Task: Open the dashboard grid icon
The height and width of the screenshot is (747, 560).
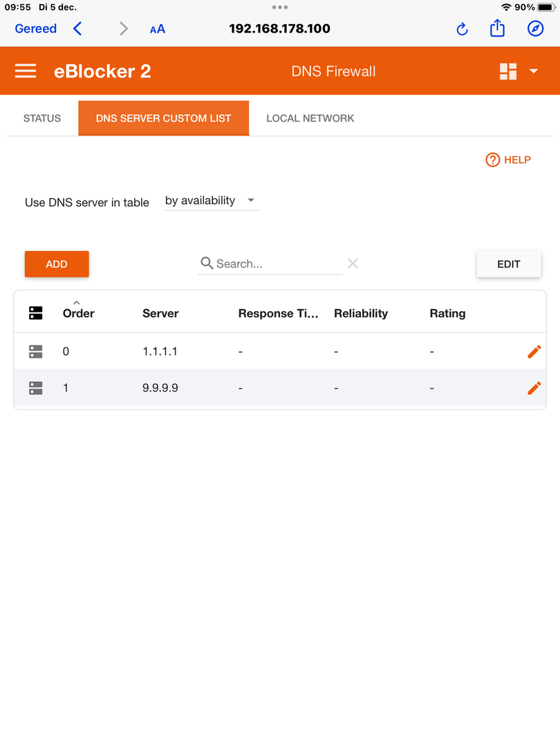Action: (x=508, y=71)
